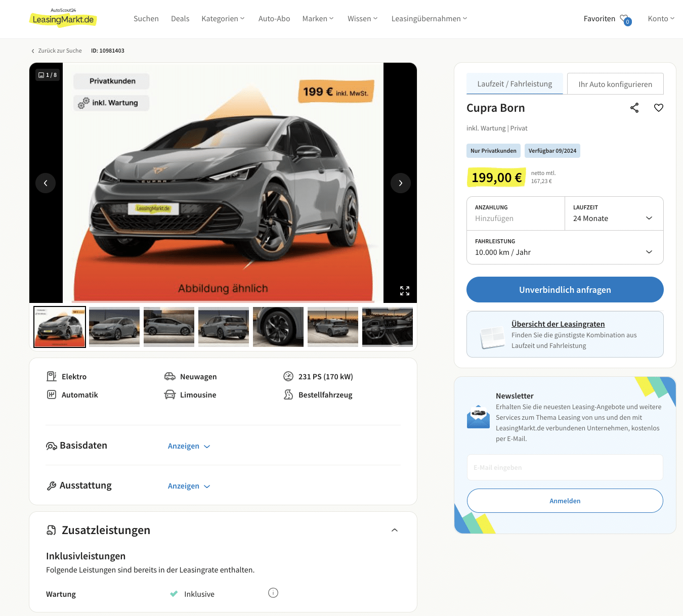
Task: Click the Basisdaten car search icon
Action: click(52, 446)
